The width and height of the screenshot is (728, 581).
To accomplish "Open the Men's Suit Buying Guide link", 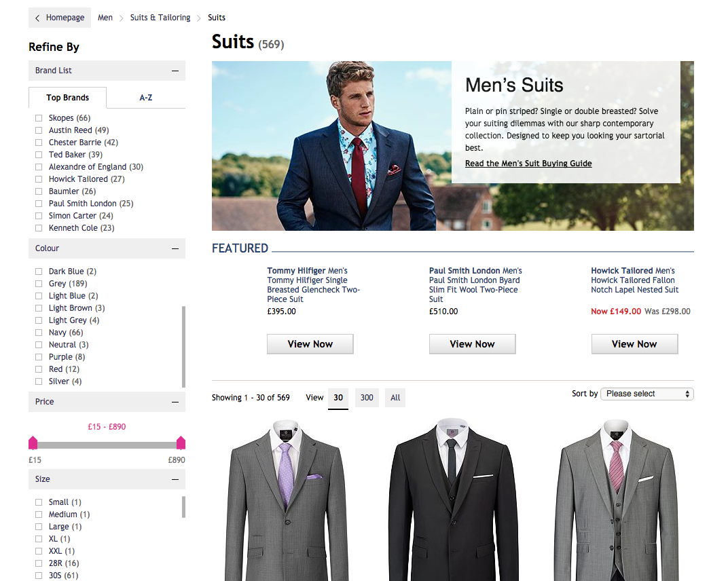I will pyautogui.click(x=528, y=164).
